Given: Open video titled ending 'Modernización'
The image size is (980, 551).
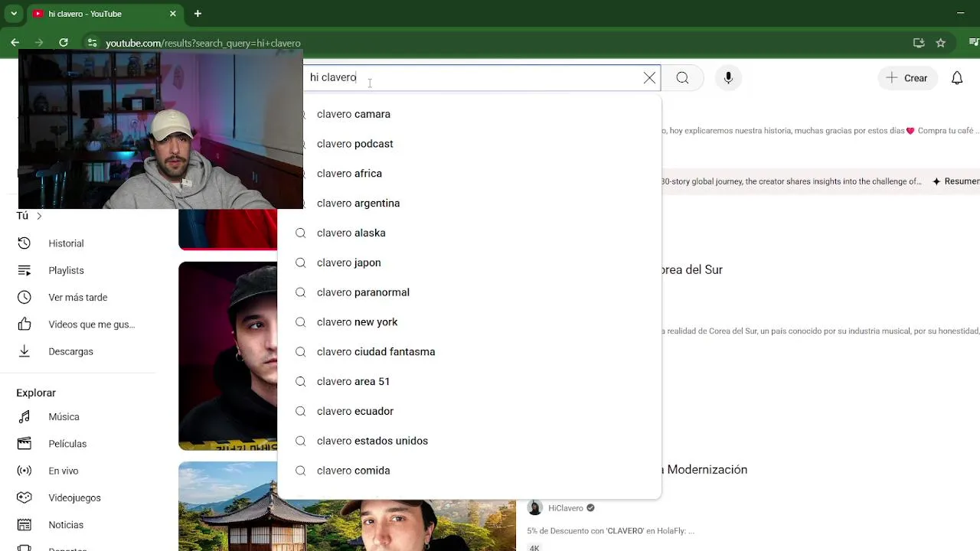Looking at the screenshot, I should point(704,470).
